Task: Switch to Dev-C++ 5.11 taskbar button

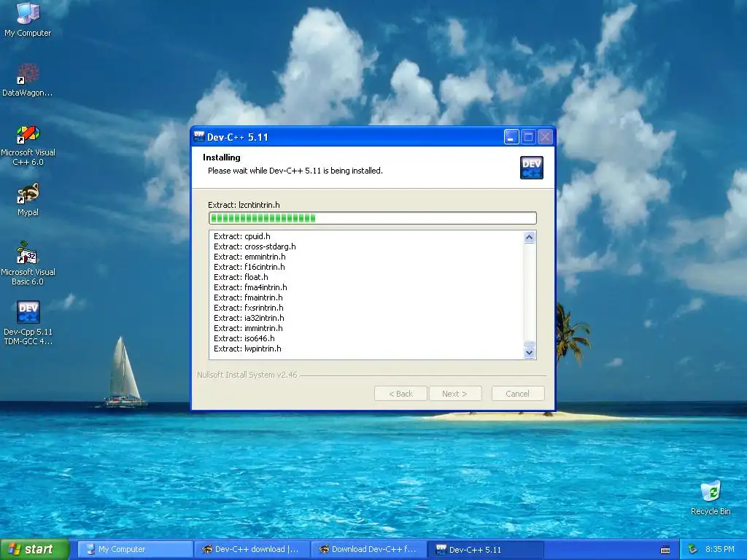Action: tap(485, 550)
